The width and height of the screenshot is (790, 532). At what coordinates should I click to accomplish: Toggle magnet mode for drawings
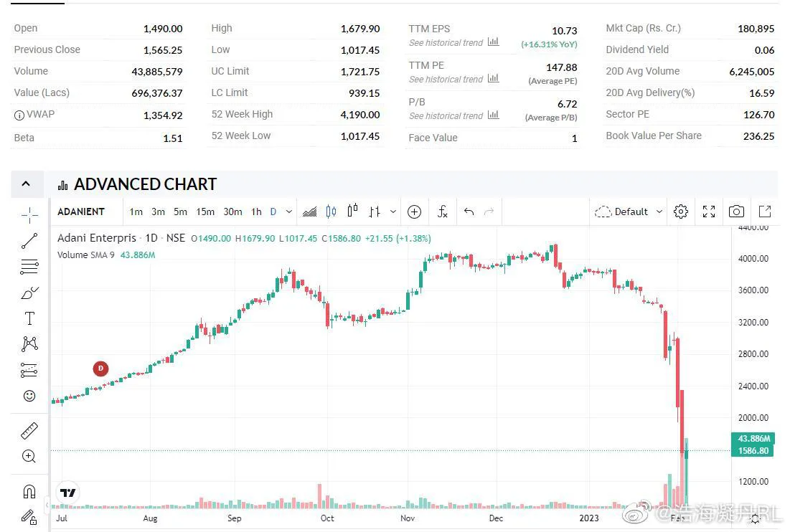pos(29,490)
